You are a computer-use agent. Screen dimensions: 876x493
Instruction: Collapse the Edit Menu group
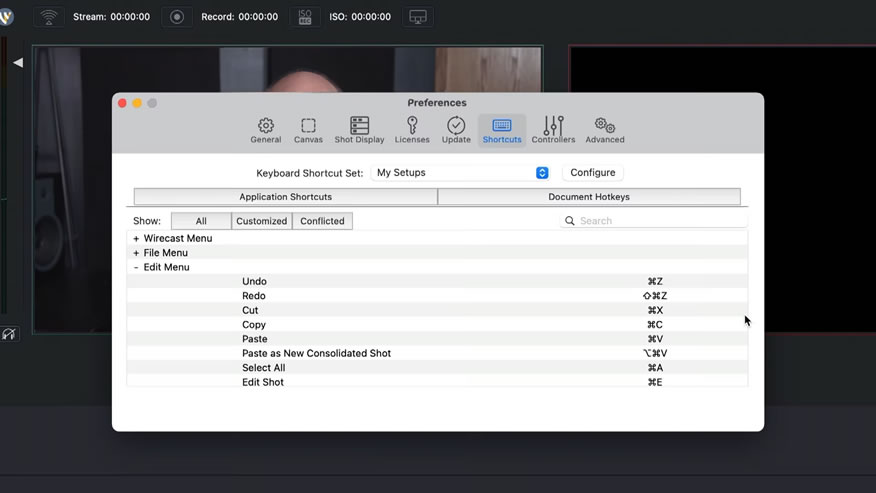(136, 268)
